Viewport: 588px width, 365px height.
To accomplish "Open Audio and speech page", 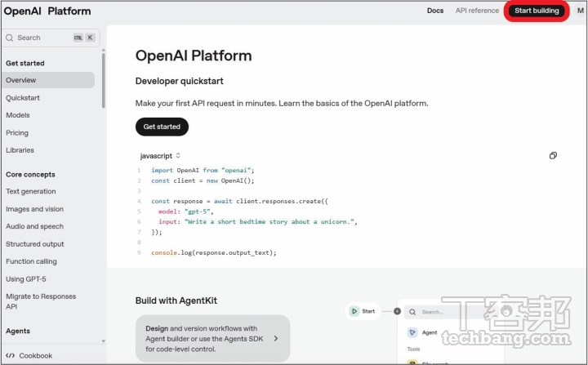I will click(x=34, y=226).
